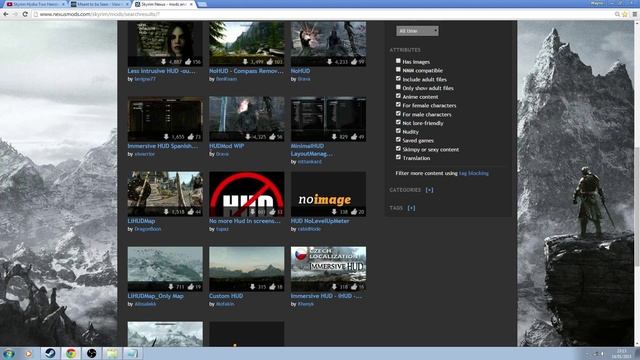Uncheck Not lore-friendly checkbox

click(x=398, y=122)
